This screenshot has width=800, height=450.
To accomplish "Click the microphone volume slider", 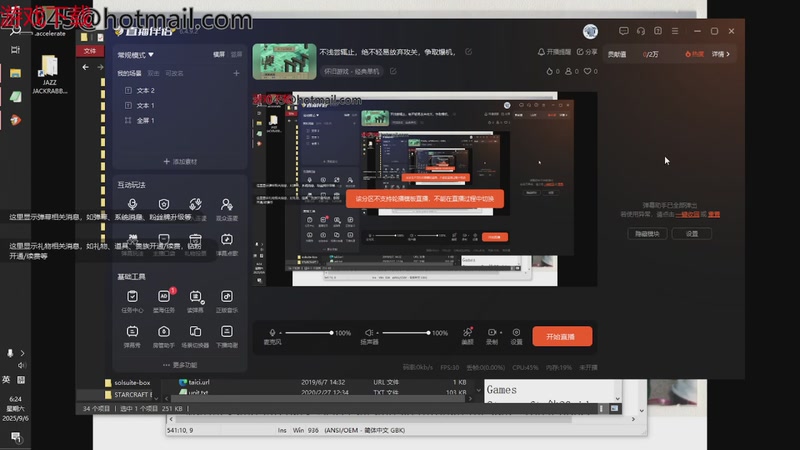I will click(309, 333).
